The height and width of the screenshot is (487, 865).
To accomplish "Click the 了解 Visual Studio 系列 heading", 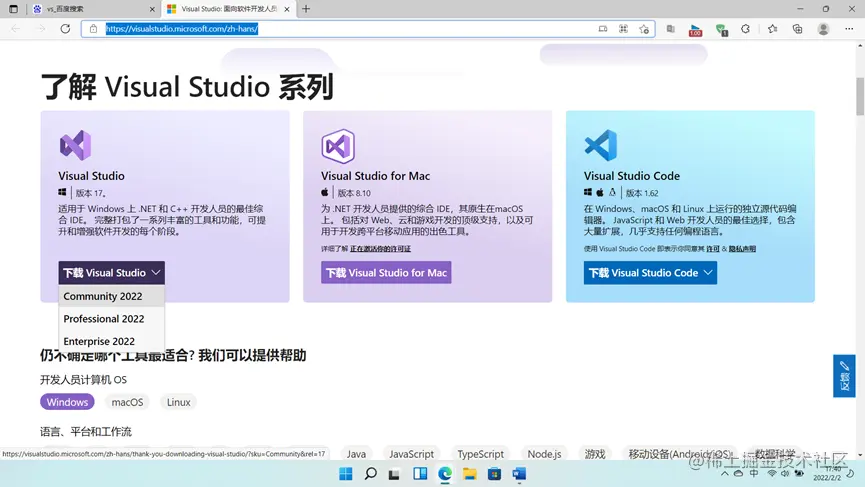I will [187, 87].
